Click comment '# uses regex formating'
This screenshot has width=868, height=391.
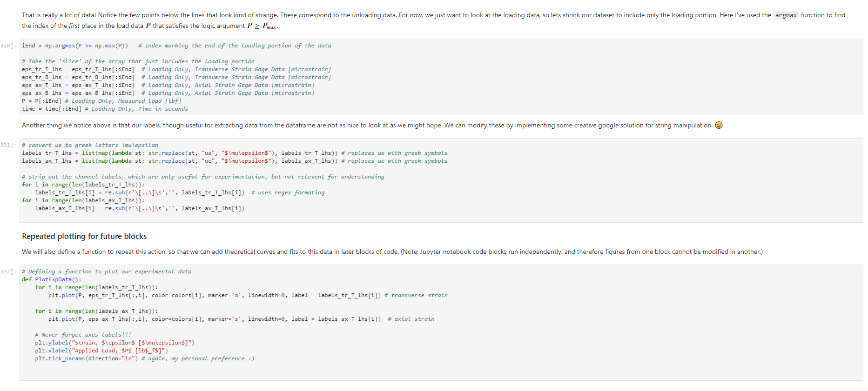[x=288, y=192]
